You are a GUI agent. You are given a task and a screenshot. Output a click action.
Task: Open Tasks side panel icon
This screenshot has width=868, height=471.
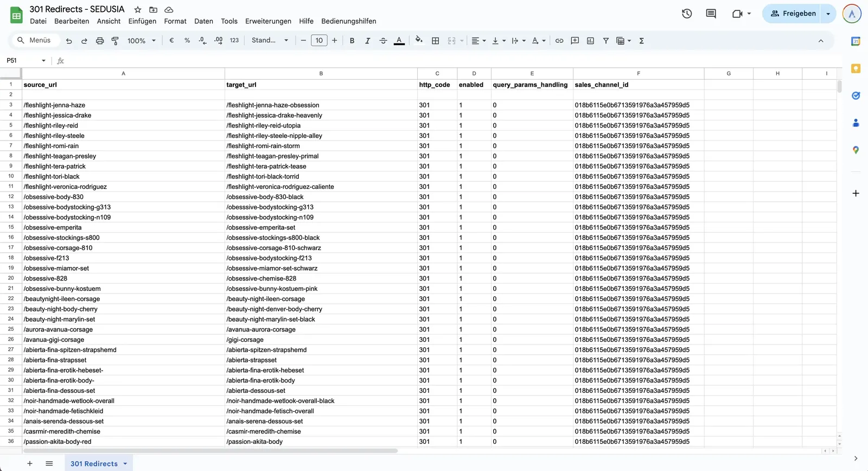856,96
